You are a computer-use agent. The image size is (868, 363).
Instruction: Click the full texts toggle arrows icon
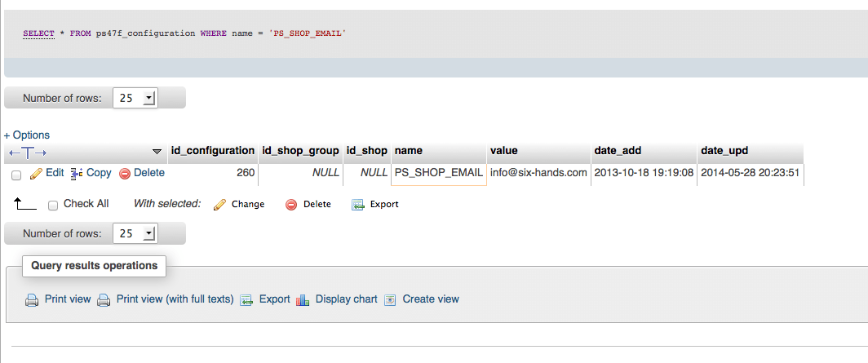click(28, 153)
